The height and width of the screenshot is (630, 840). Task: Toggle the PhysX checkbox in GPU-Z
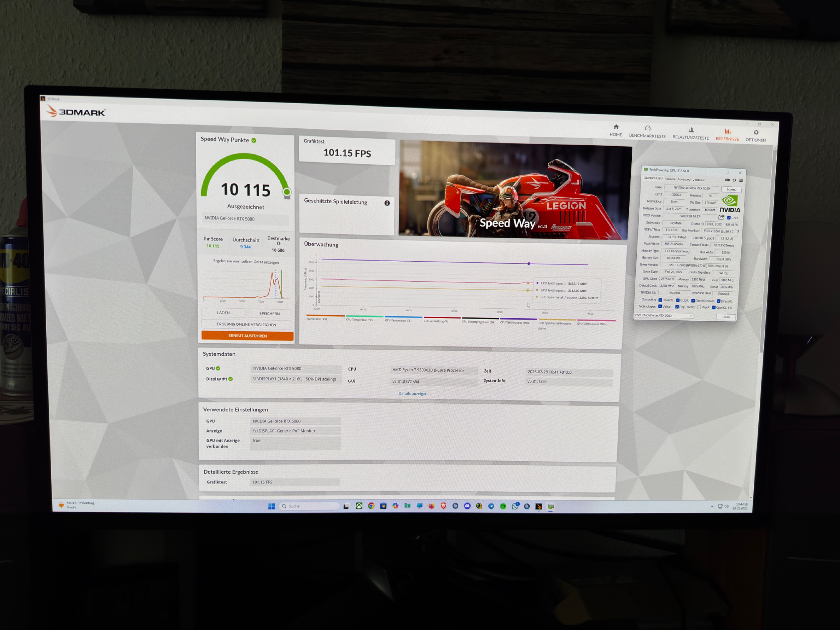[x=699, y=307]
